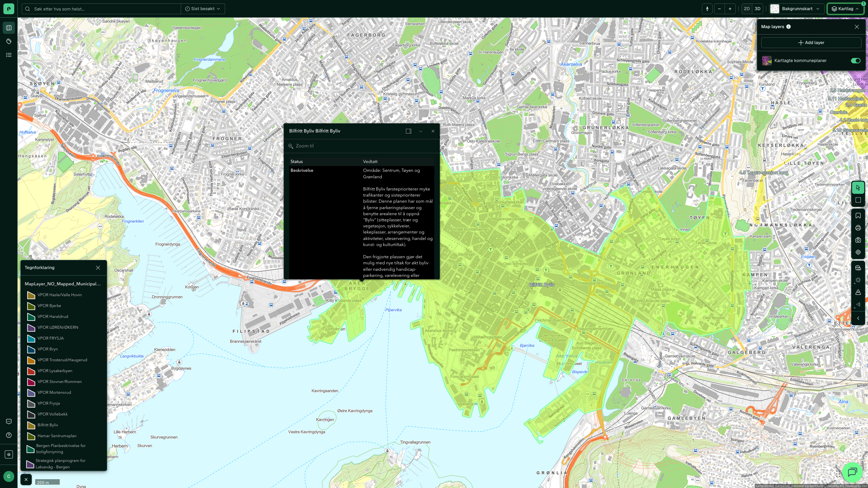Click the Map layers info icon
Image resolution: width=868 pixels, height=488 pixels.
[788, 27]
